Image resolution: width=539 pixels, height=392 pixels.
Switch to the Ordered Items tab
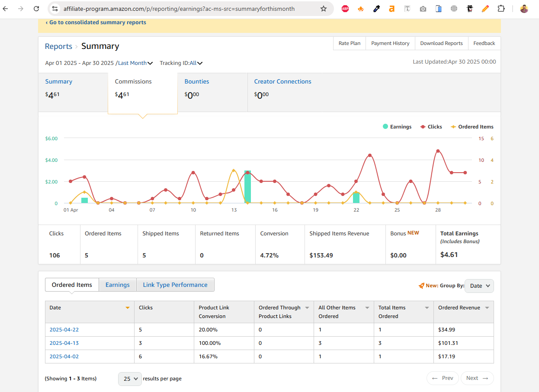tap(72, 285)
